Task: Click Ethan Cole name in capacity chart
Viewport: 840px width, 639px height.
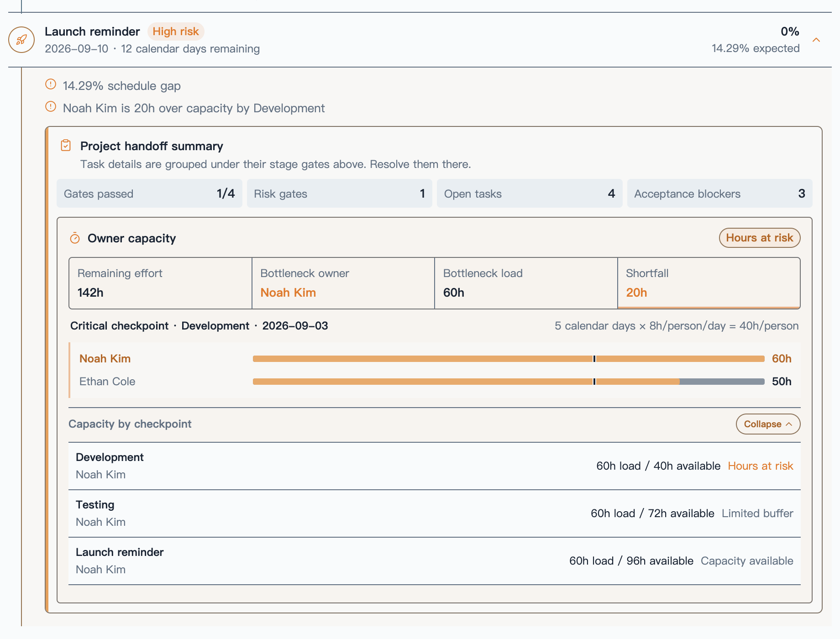Action: pyautogui.click(x=107, y=382)
